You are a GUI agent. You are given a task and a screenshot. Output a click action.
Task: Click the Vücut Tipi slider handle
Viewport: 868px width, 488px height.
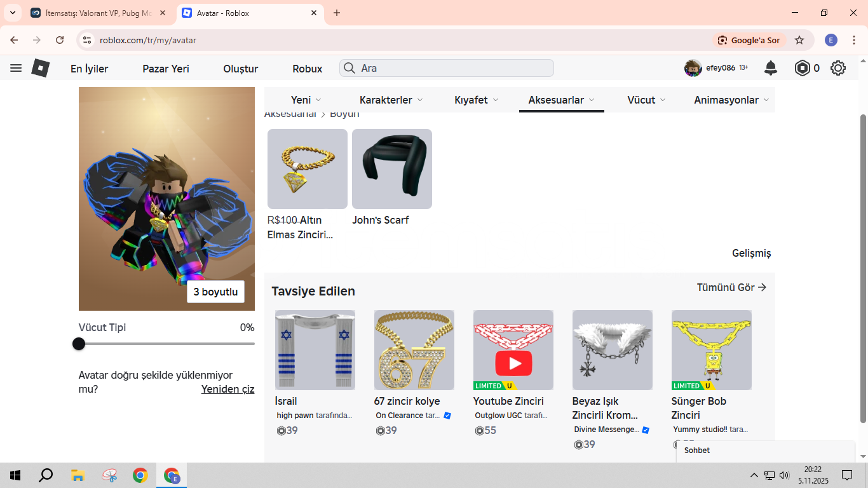pyautogui.click(x=79, y=344)
